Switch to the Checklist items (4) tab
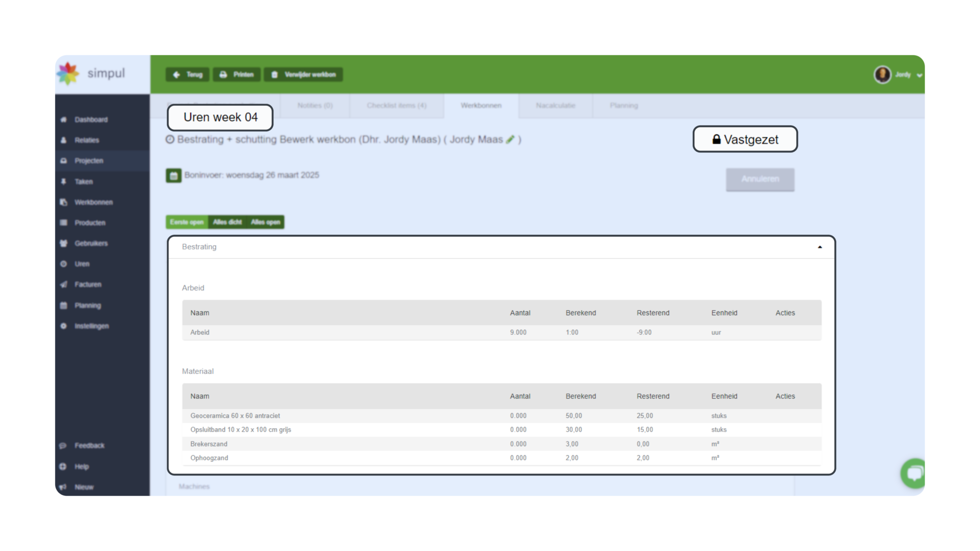The image size is (980, 551). [397, 106]
